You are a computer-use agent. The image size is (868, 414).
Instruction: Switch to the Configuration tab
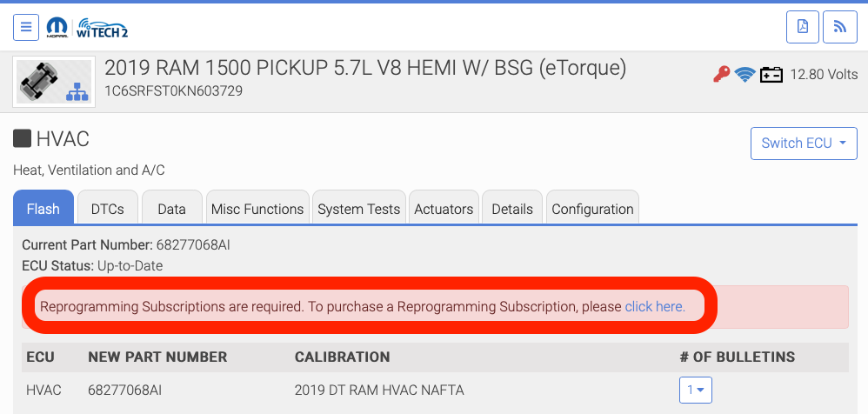(x=592, y=209)
